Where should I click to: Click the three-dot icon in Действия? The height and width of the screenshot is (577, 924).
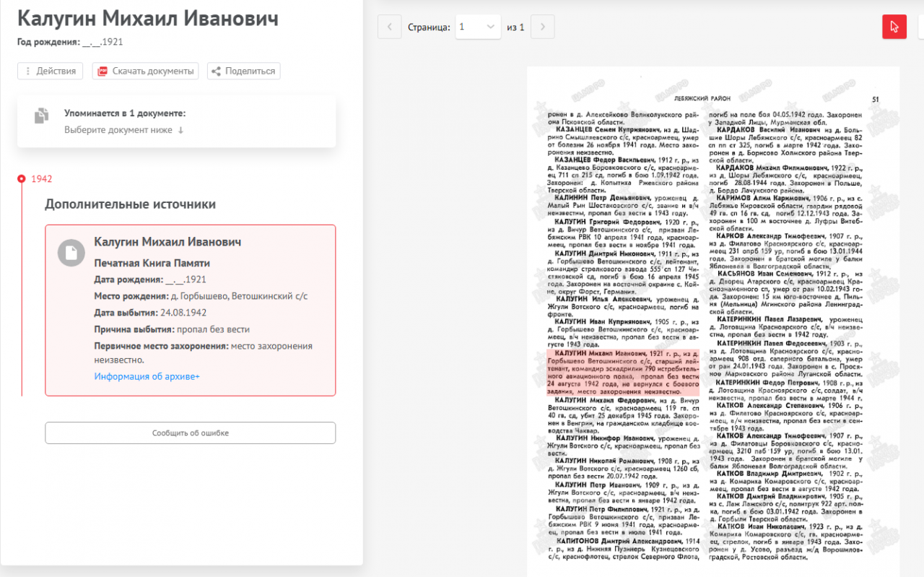coord(28,71)
